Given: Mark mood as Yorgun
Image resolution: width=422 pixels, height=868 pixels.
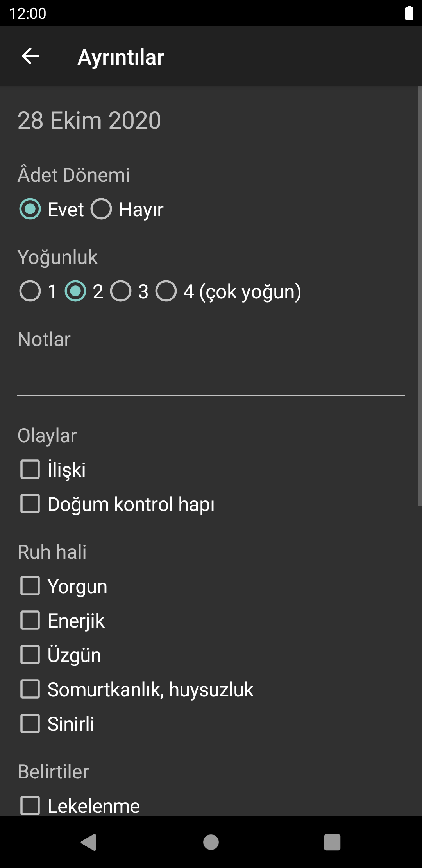Looking at the screenshot, I should [x=30, y=586].
